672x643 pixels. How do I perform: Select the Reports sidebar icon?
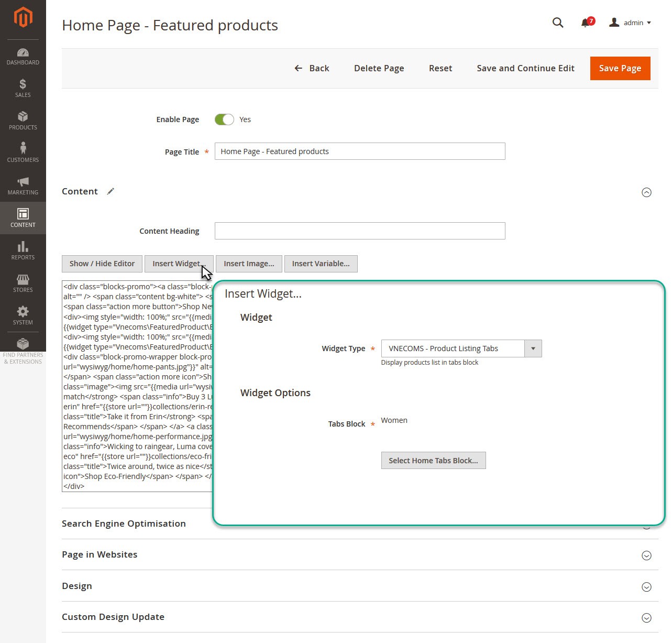tap(23, 250)
